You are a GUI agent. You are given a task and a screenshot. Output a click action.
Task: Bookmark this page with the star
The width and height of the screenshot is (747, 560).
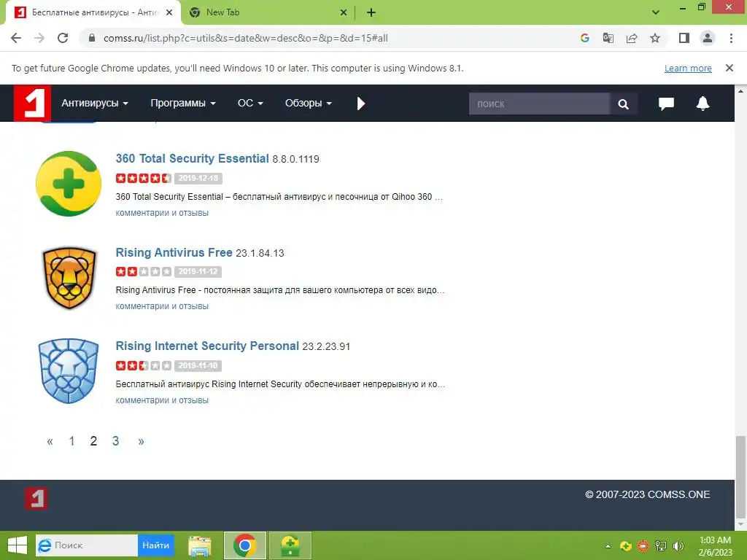pyautogui.click(x=655, y=38)
